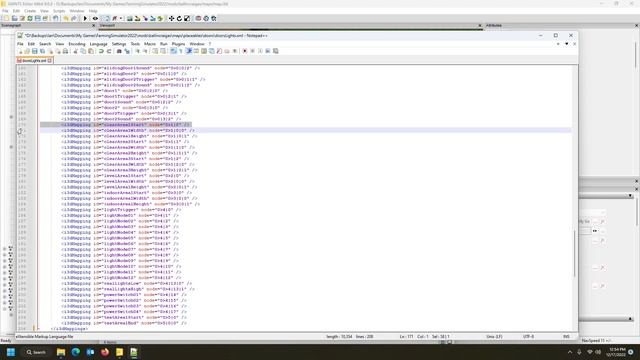Click the Print icon in Notepad++ toolbar
This screenshot has width=640, height=360.
point(65,51)
